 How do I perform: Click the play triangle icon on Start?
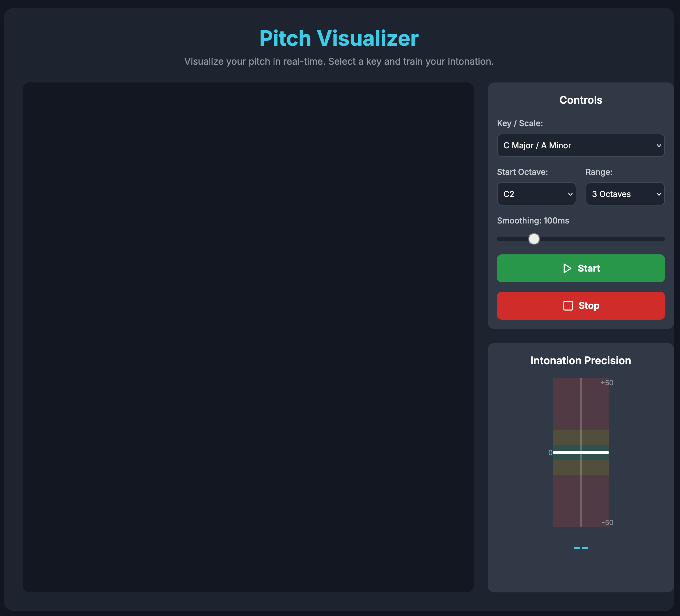click(x=567, y=269)
